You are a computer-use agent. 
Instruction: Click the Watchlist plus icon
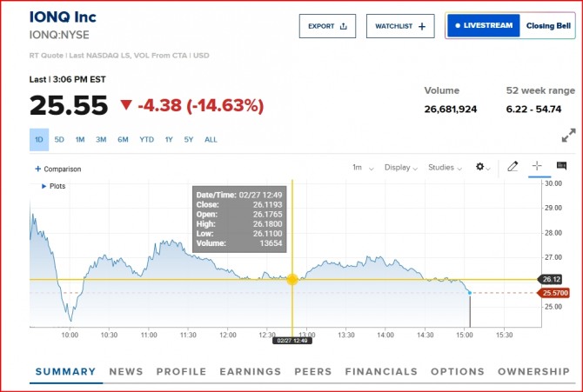pos(422,26)
